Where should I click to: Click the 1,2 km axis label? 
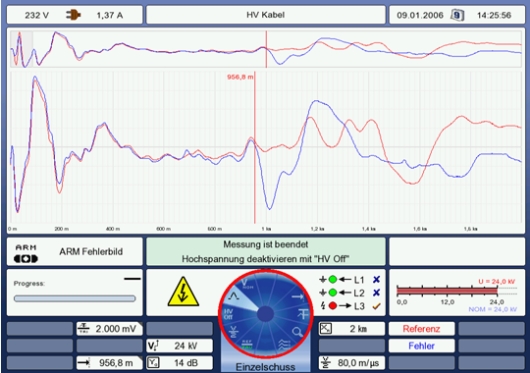point(317,229)
